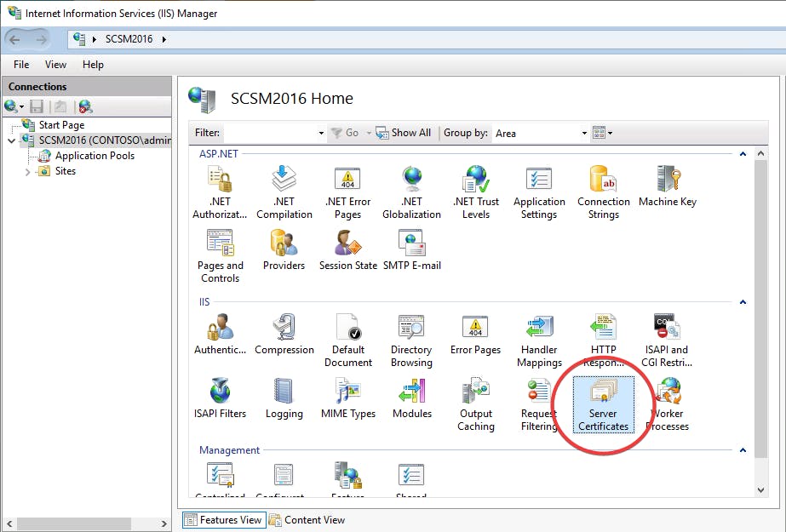
Task: Expand breadcrumb arrow after SCSM2016
Action: coord(164,39)
